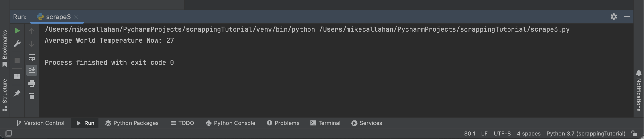Open the Problems tool window
The height and width of the screenshot is (139, 644).
coord(283,123)
